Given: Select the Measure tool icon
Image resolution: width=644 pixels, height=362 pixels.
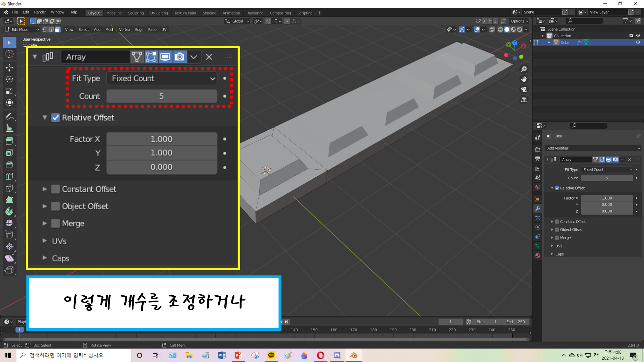Looking at the screenshot, I should (x=9, y=128).
